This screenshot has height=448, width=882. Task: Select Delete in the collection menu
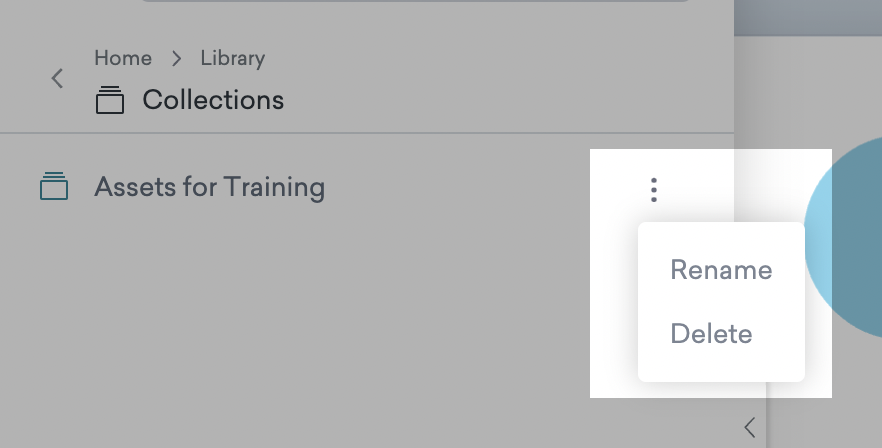point(711,333)
